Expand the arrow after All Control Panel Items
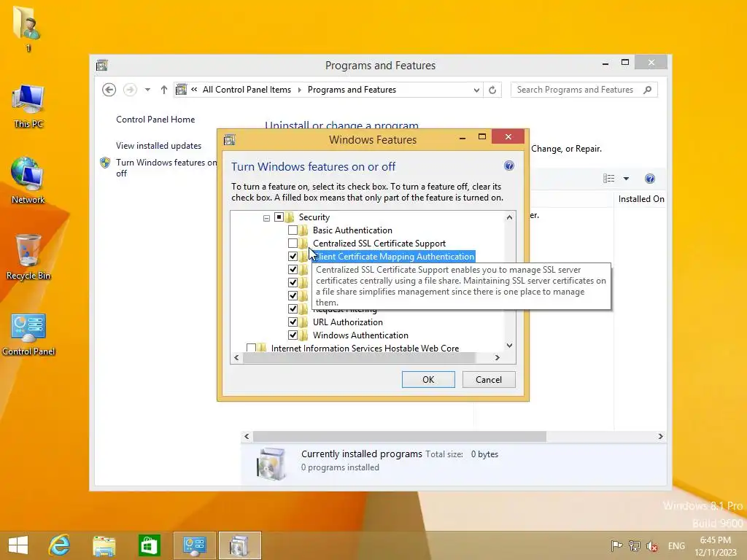This screenshot has height=560, width=747. pyautogui.click(x=300, y=90)
